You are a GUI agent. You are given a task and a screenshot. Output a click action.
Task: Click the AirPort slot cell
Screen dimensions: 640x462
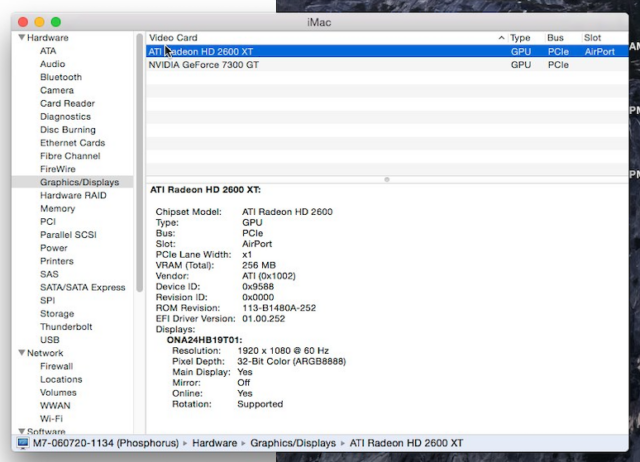tap(599, 51)
